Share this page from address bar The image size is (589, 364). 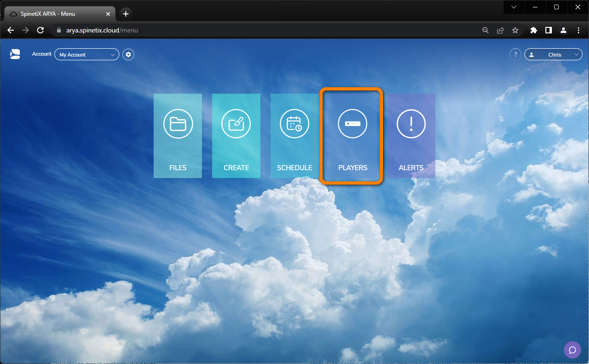tap(500, 30)
